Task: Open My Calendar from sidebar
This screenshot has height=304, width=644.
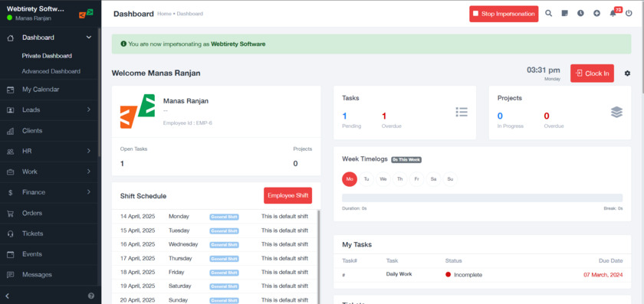Action: point(50,90)
